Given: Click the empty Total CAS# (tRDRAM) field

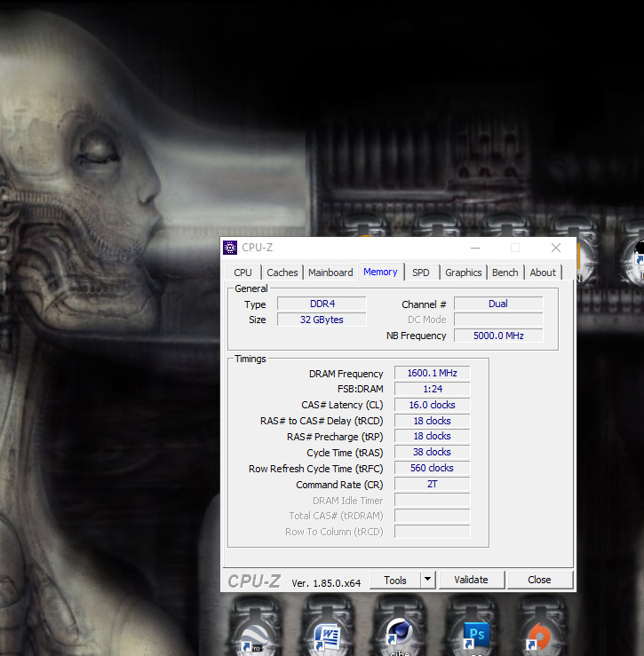Looking at the screenshot, I should click(x=432, y=516).
